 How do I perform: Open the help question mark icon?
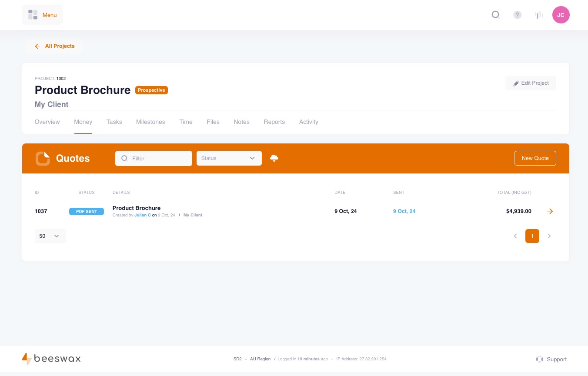pyautogui.click(x=517, y=15)
